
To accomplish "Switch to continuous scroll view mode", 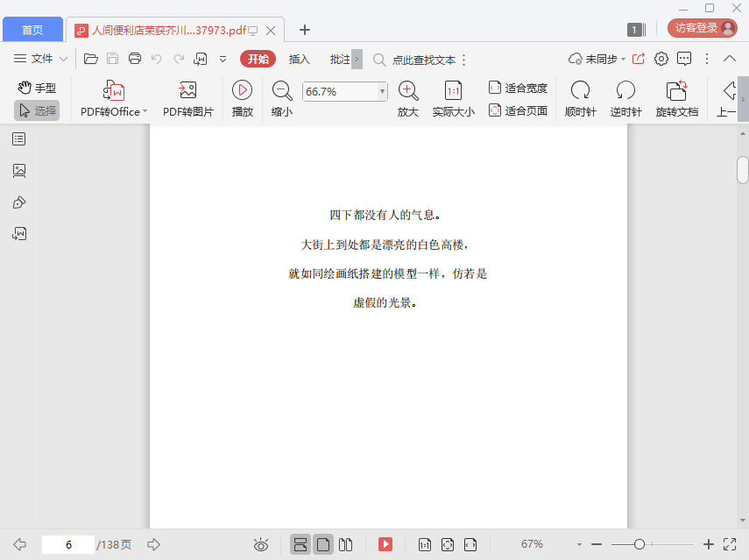I will point(300,544).
